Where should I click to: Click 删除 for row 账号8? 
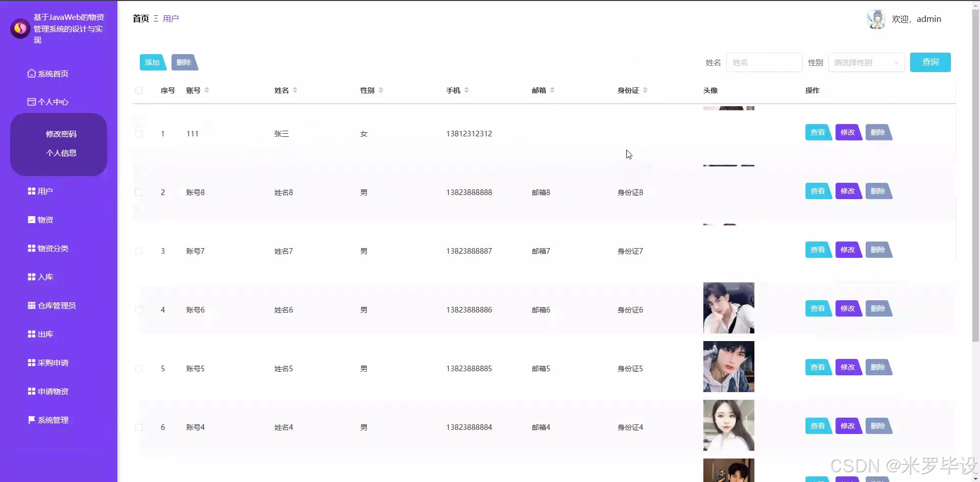click(x=878, y=191)
